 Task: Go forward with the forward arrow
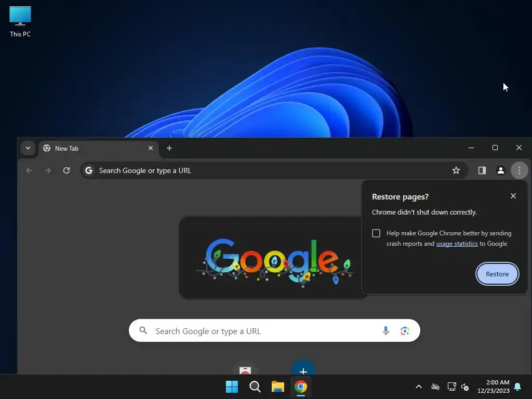(x=48, y=170)
